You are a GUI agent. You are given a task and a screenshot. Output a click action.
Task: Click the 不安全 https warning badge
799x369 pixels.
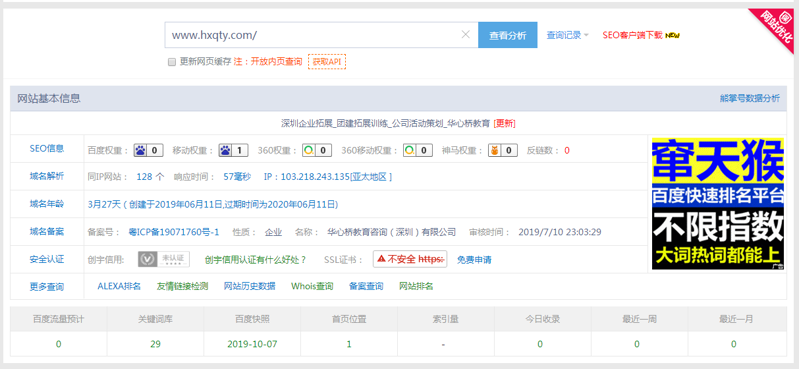pyautogui.click(x=410, y=259)
